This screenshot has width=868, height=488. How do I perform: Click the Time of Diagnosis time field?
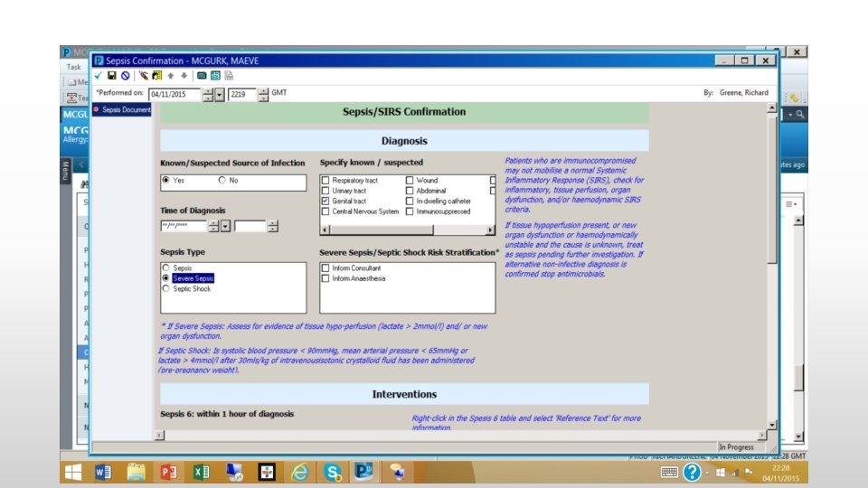click(x=250, y=226)
